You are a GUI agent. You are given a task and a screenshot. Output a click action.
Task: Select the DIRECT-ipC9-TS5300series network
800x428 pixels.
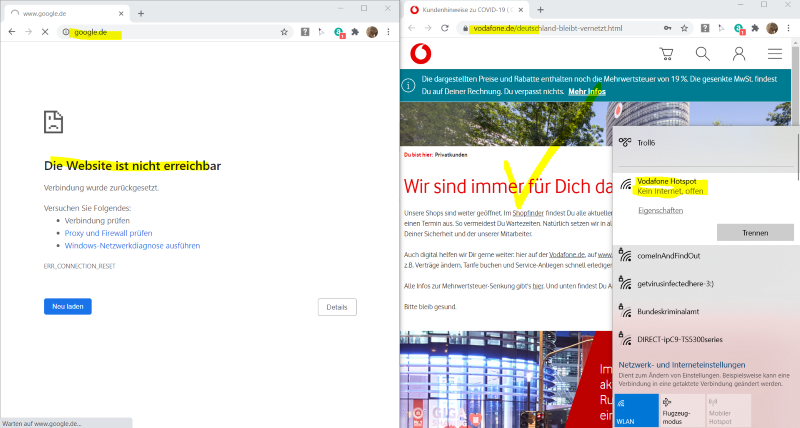(704, 339)
